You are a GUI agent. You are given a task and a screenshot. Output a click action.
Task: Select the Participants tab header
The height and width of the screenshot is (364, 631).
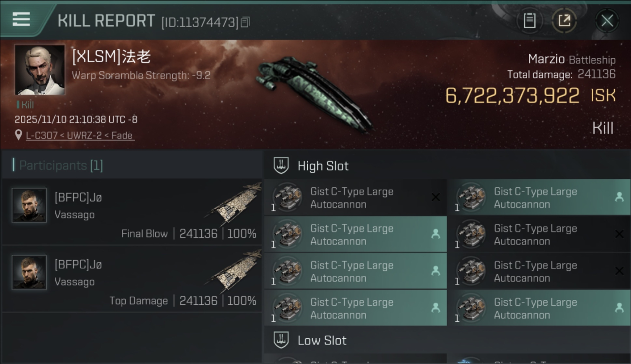coord(61,165)
